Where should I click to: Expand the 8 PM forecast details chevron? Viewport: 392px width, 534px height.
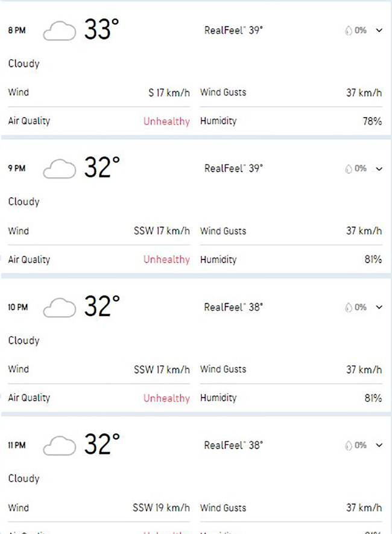[379, 30]
